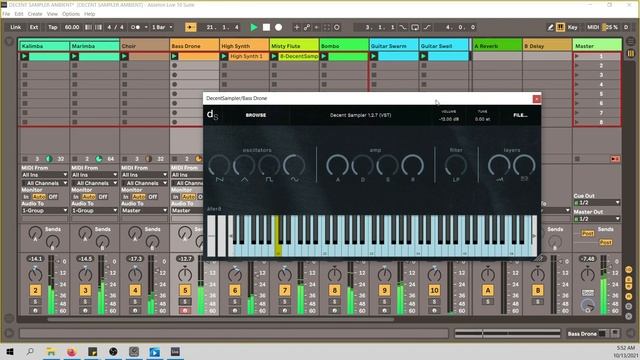Open Kalimba All Channels dropdown
The image size is (640, 360).
(44, 183)
